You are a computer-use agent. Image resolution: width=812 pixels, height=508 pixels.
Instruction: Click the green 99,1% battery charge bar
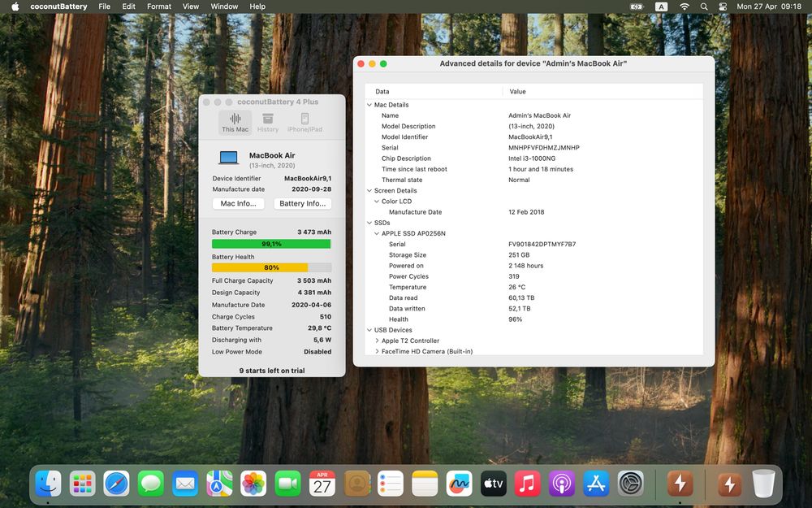[271, 244]
